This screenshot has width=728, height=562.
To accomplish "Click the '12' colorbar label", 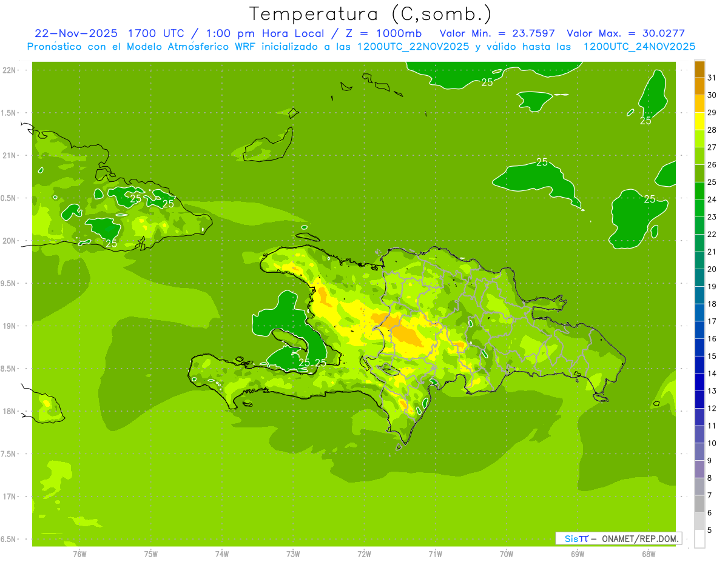I will pyautogui.click(x=712, y=408).
